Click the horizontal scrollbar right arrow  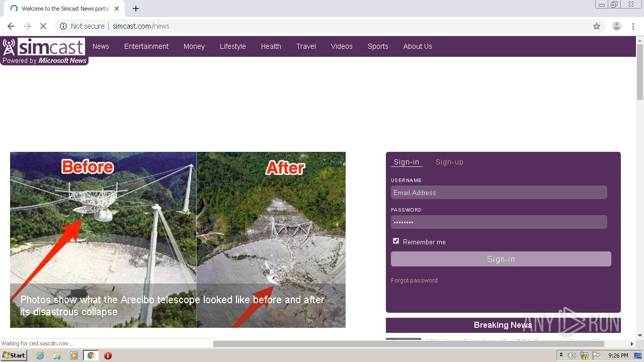click(x=632, y=344)
